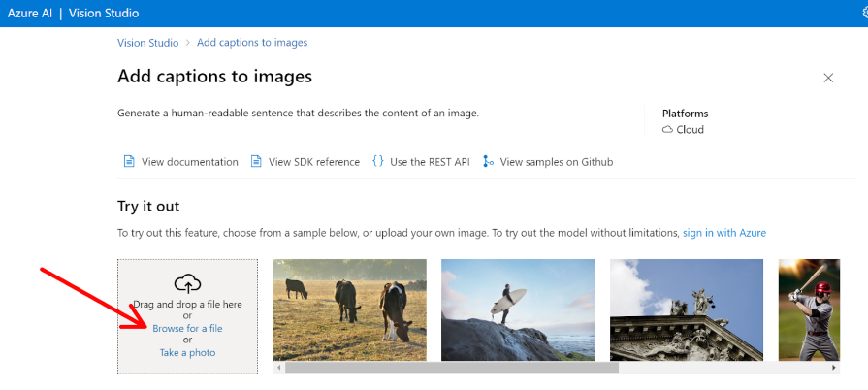Click the Cloud platform icon
868x390 pixels.
click(667, 130)
